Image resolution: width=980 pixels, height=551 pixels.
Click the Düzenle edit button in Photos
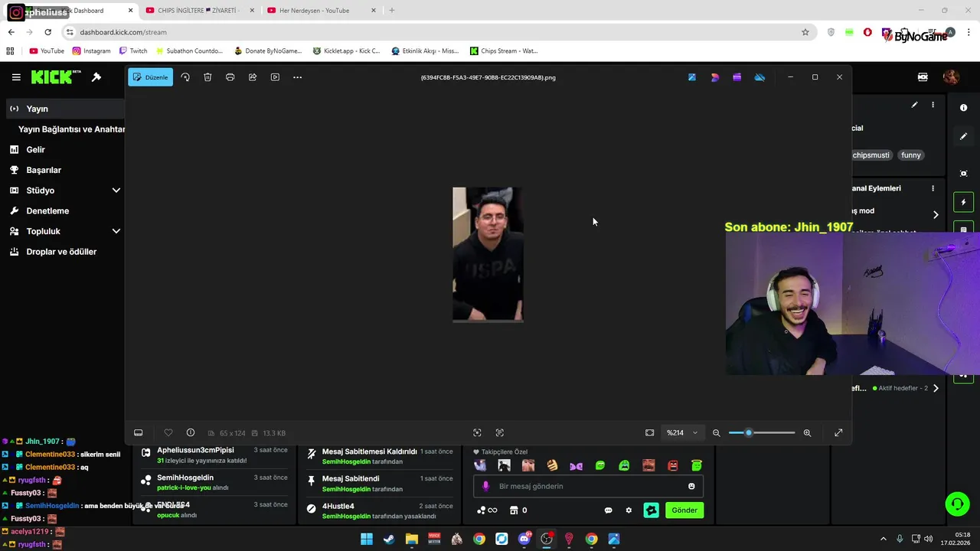coord(150,77)
